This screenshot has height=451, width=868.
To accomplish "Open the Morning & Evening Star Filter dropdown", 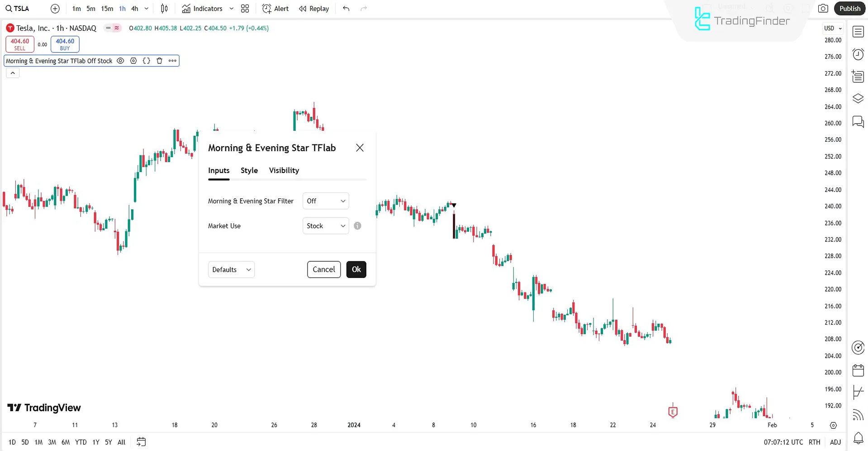I will (325, 201).
